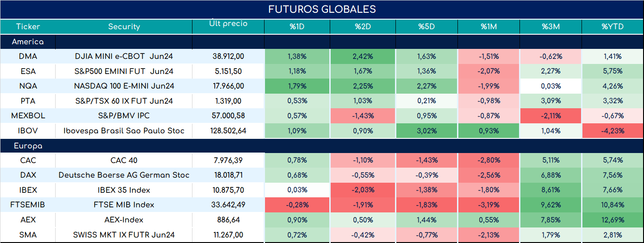Select the Security column header
This screenshot has height=243, width=644.
coord(124,26)
